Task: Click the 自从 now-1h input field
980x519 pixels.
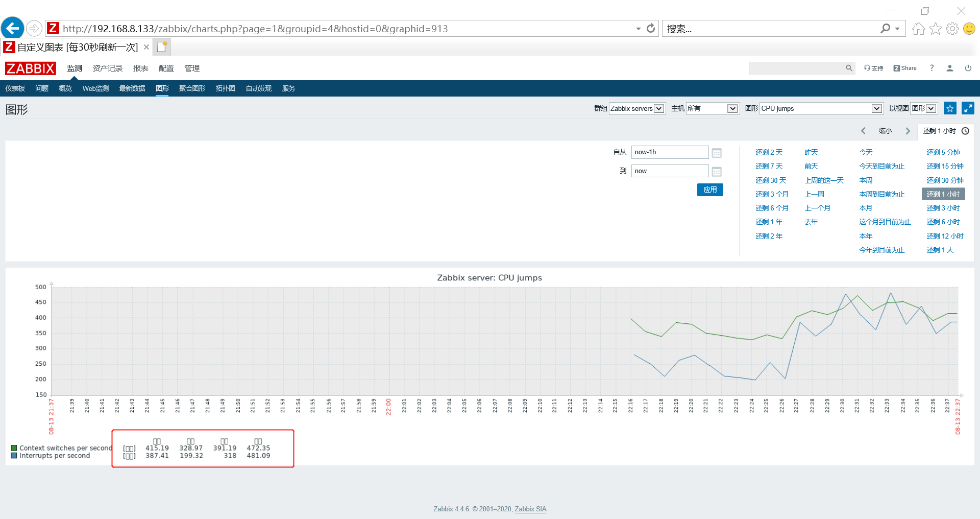Action: pos(670,152)
